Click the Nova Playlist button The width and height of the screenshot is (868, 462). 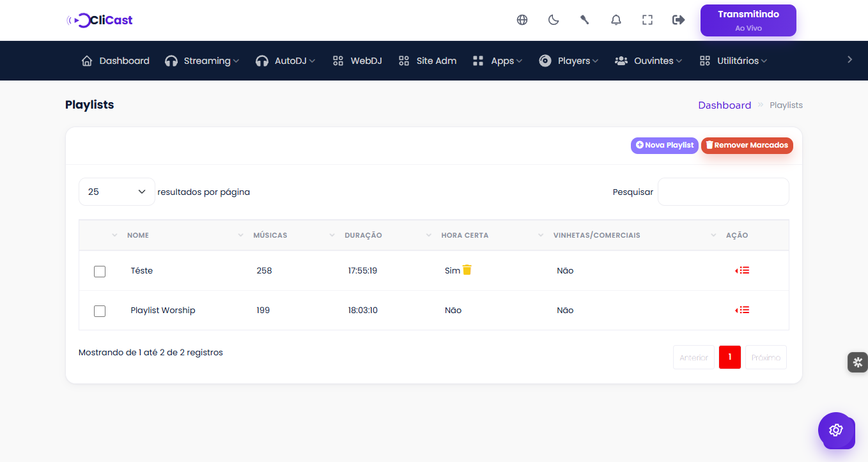665,145
